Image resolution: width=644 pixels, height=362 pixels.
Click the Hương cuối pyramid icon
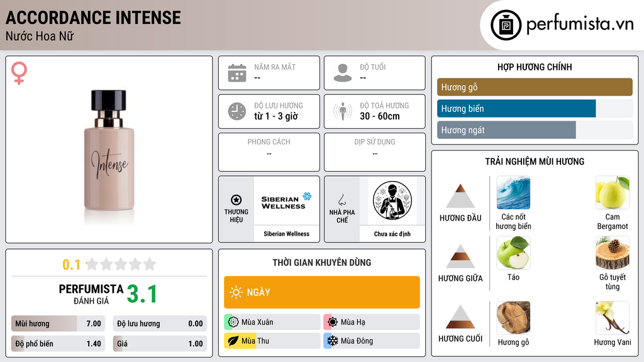460,317
